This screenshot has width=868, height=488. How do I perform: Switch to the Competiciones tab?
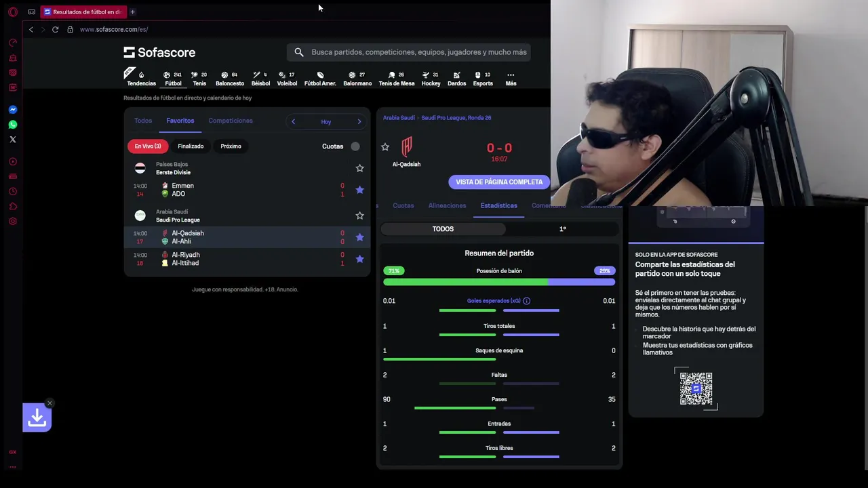click(x=231, y=121)
